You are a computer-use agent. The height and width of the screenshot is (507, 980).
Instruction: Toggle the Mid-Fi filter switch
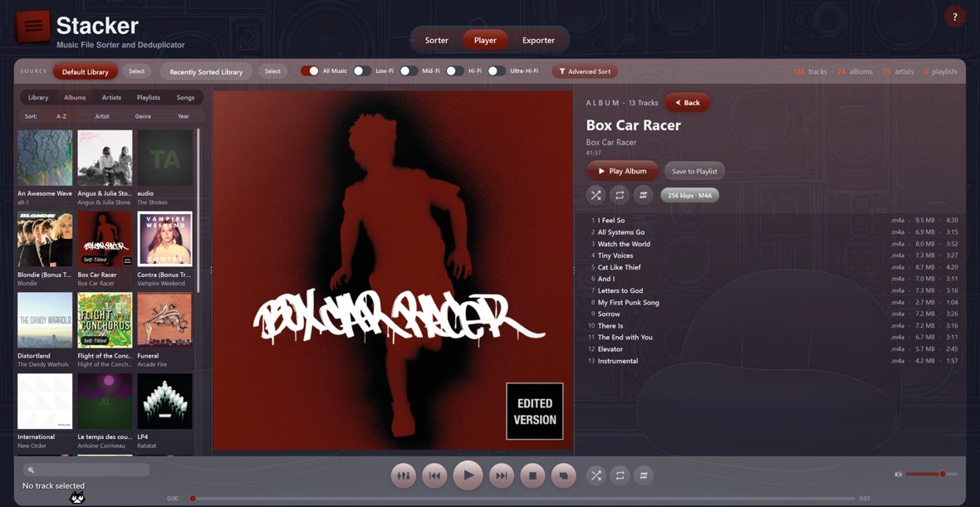point(409,71)
